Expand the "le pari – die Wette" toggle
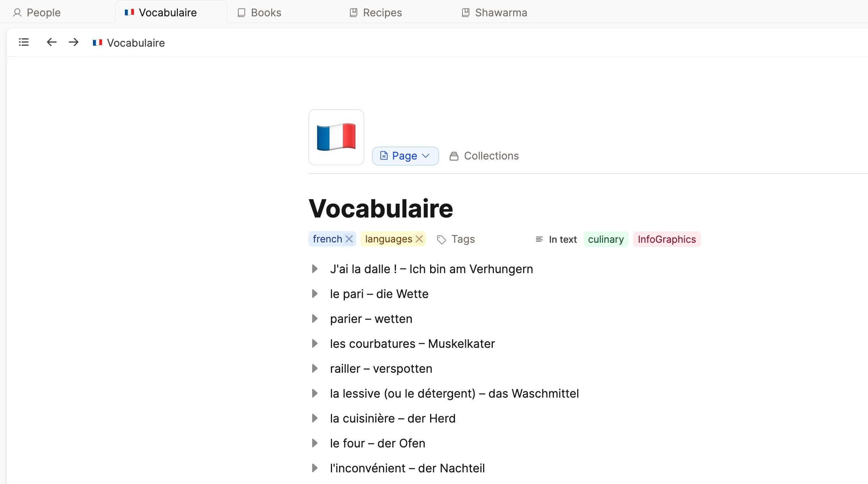 [315, 294]
